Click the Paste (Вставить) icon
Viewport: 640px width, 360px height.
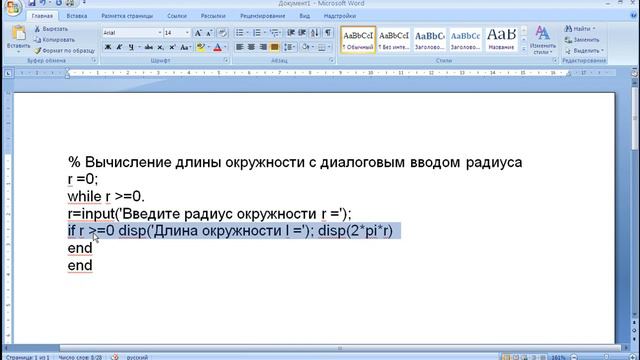click(x=18, y=33)
